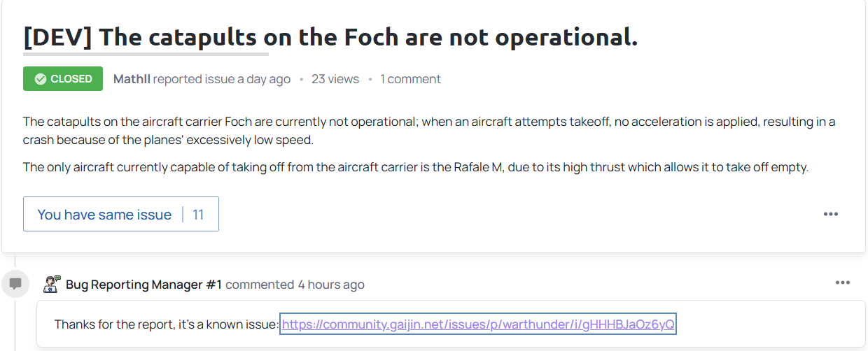The height and width of the screenshot is (351, 868).
Task: Click the checkmark icon in the CLOSED badge
Action: 41,79
